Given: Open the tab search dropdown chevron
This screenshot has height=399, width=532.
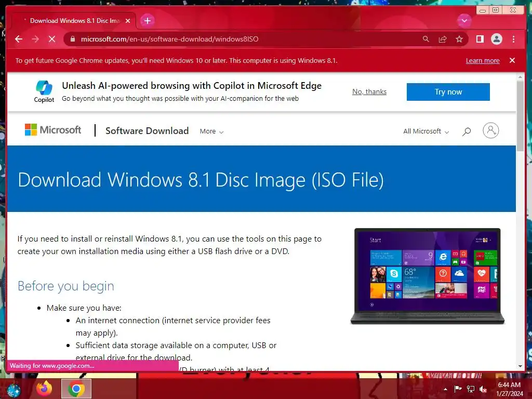Looking at the screenshot, I should 464,21.
